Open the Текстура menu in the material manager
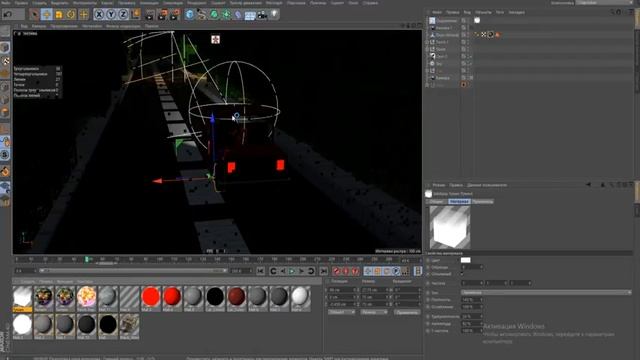This screenshot has height=360, width=640. [x=85, y=282]
